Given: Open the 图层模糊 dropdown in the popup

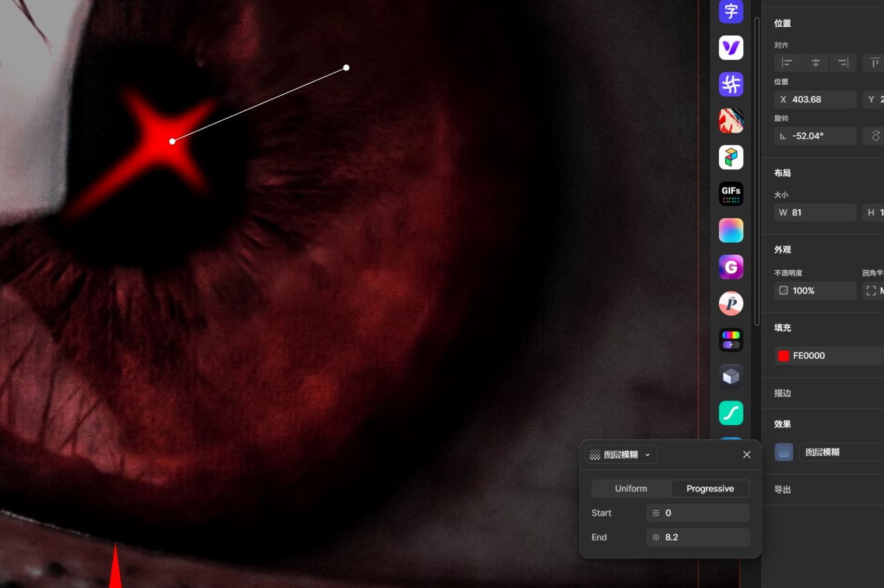Looking at the screenshot, I should pyautogui.click(x=622, y=455).
